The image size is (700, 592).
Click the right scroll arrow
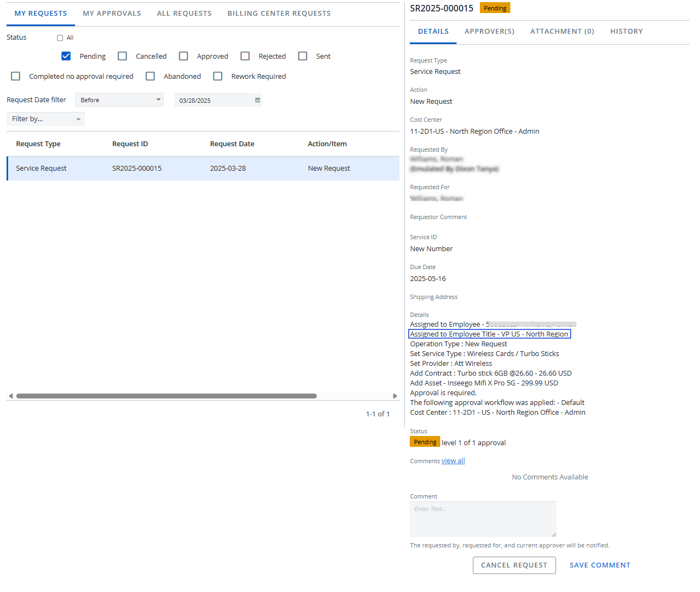395,396
